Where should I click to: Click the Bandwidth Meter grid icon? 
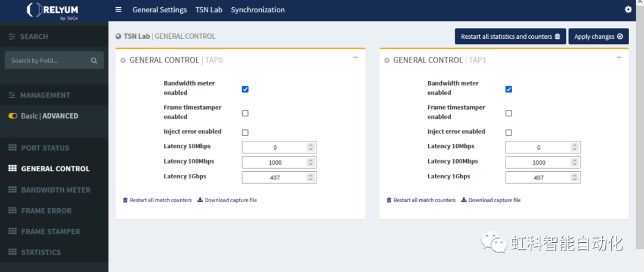pyautogui.click(x=13, y=190)
